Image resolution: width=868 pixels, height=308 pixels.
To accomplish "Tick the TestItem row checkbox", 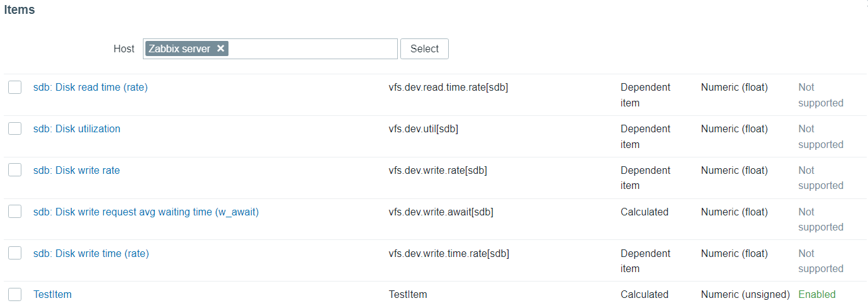I will (x=15, y=295).
